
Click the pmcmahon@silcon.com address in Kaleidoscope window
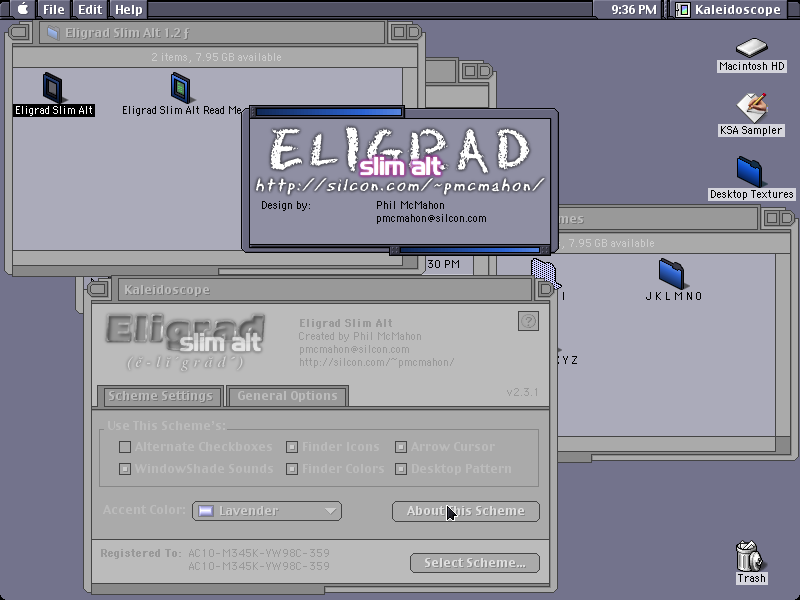click(354, 349)
